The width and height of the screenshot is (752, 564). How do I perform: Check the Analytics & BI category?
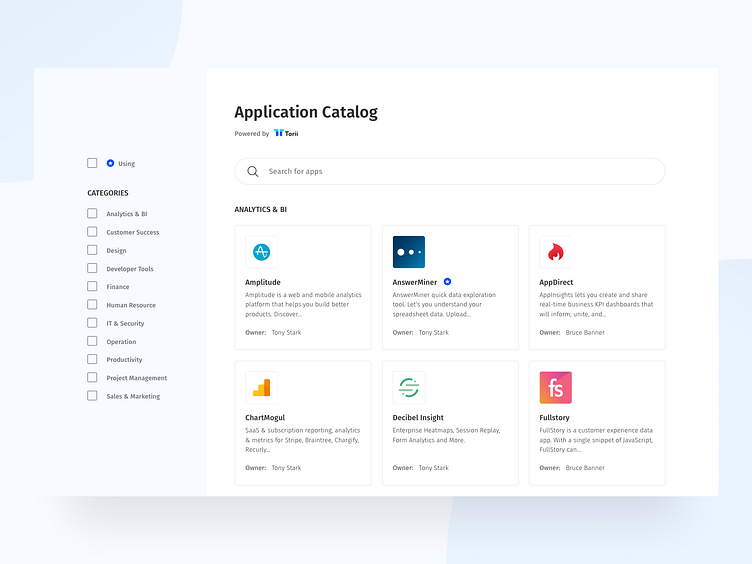pos(92,213)
